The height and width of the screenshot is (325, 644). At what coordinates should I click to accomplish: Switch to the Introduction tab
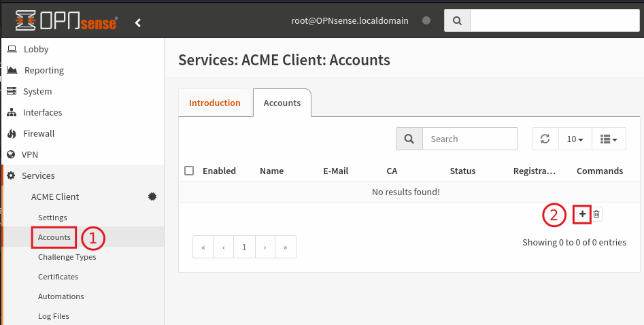(x=214, y=103)
